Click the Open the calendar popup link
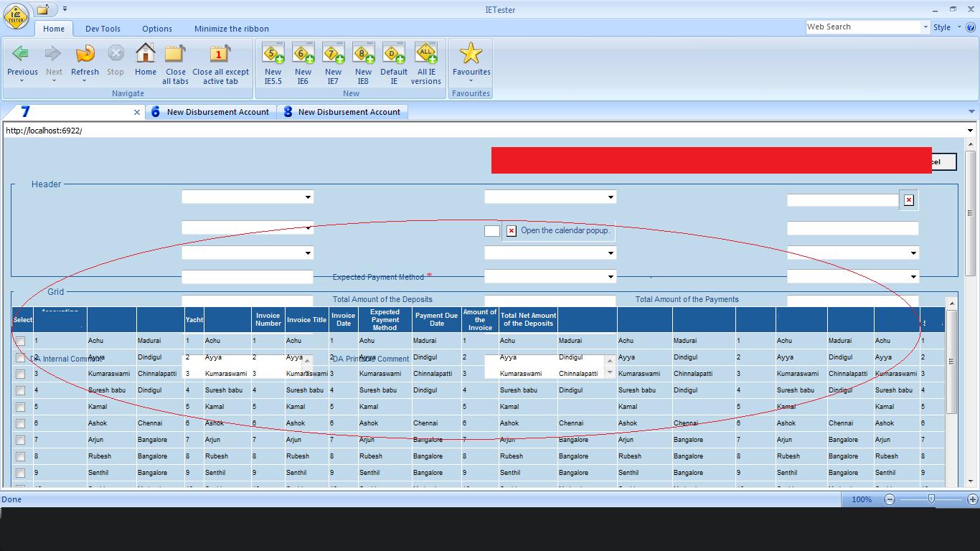The width and height of the screenshot is (980, 551). click(565, 230)
